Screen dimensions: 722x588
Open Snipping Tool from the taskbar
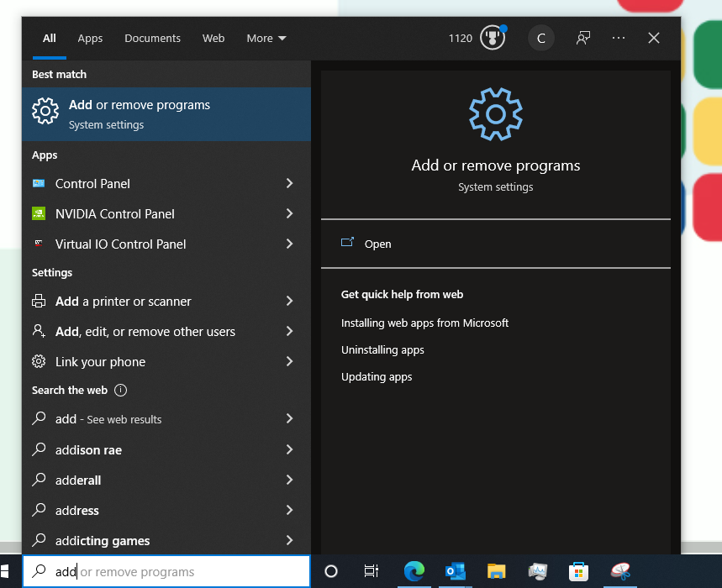coord(620,571)
